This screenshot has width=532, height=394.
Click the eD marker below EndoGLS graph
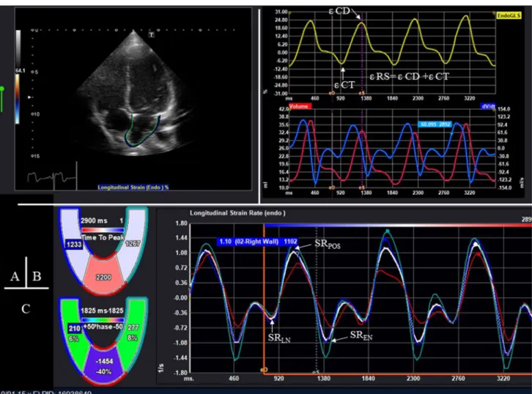(x=331, y=93)
